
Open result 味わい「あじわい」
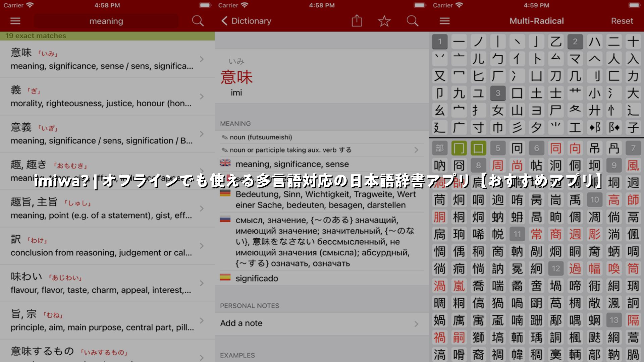pos(107,283)
